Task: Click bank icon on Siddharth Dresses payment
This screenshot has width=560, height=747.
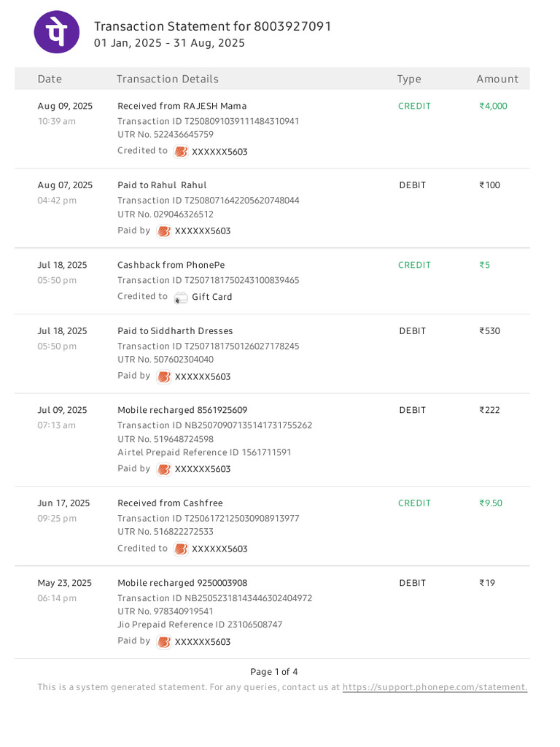Action: [164, 377]
